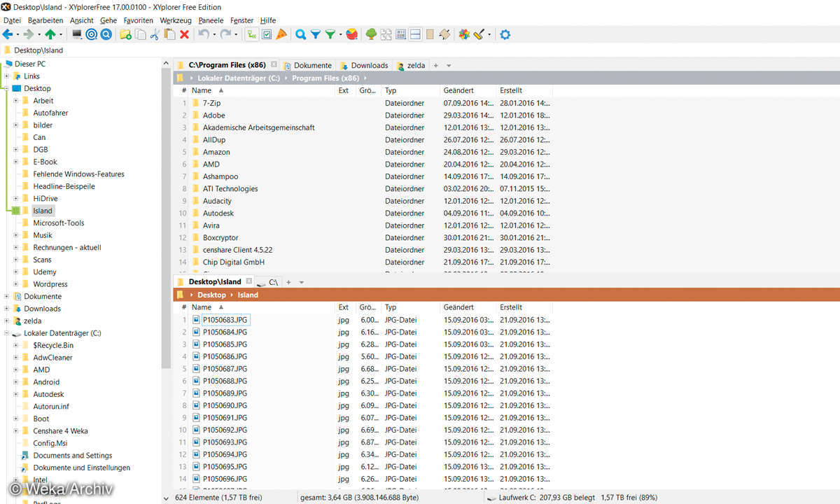
Task: Toggle dual pane toolbar button
Action: point(415,34)
